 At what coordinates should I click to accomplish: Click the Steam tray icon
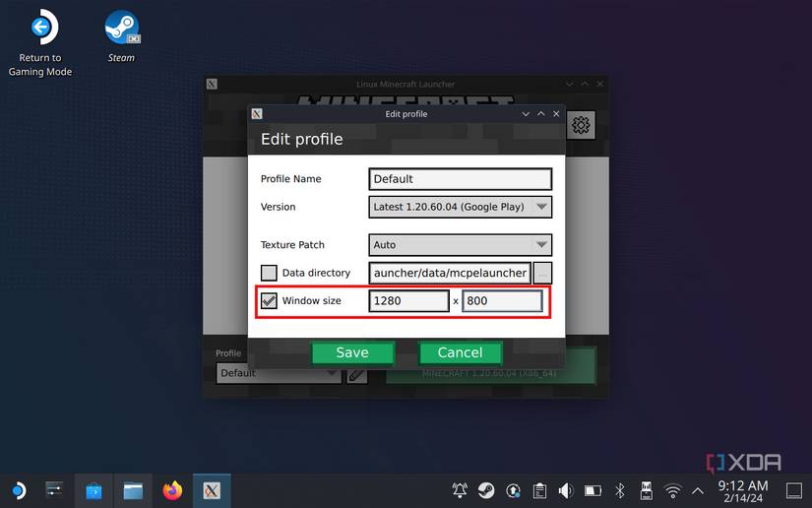pos(486,490)
